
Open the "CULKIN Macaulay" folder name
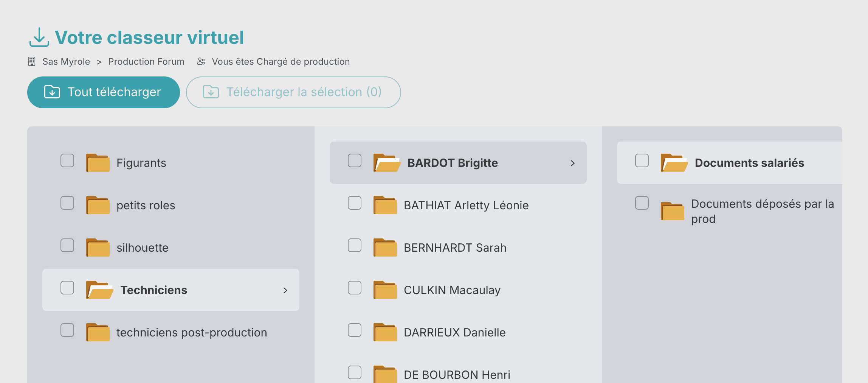point(452,290)
